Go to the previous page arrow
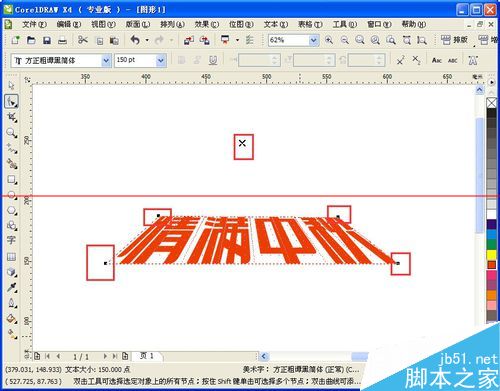This screenshot has height=391, width=500. pos(58,356)
